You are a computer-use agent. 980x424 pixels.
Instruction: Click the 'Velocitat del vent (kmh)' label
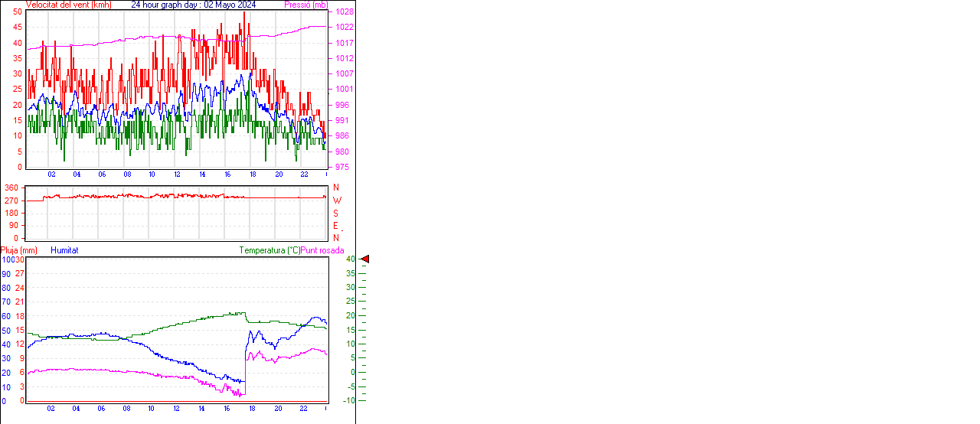68,5
